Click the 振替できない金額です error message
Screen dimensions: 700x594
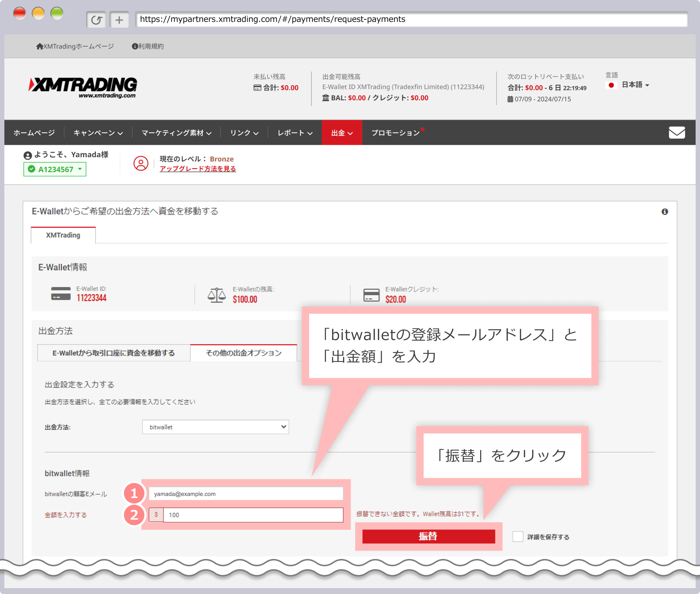pos(419,514)
